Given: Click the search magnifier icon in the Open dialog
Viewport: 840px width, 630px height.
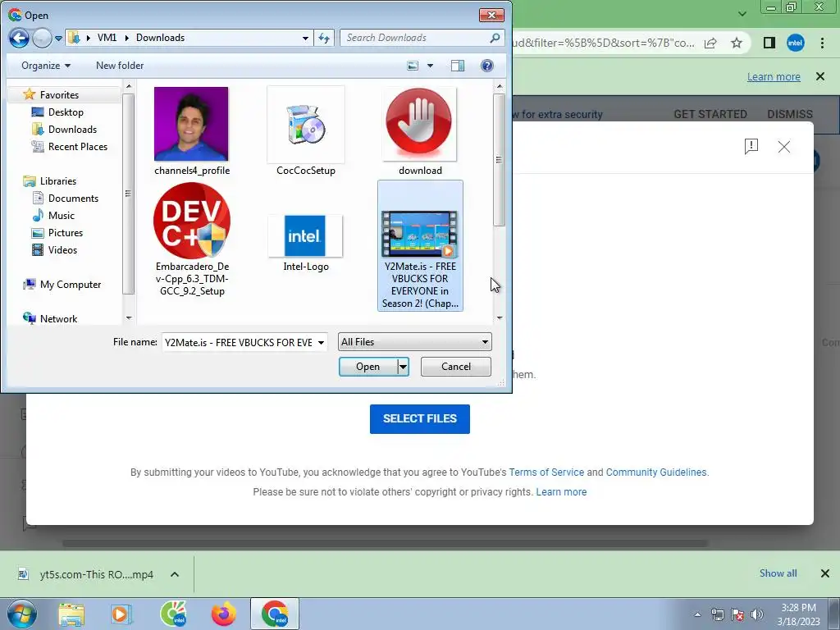Looking at the screenshot, I should click(495, 38).
